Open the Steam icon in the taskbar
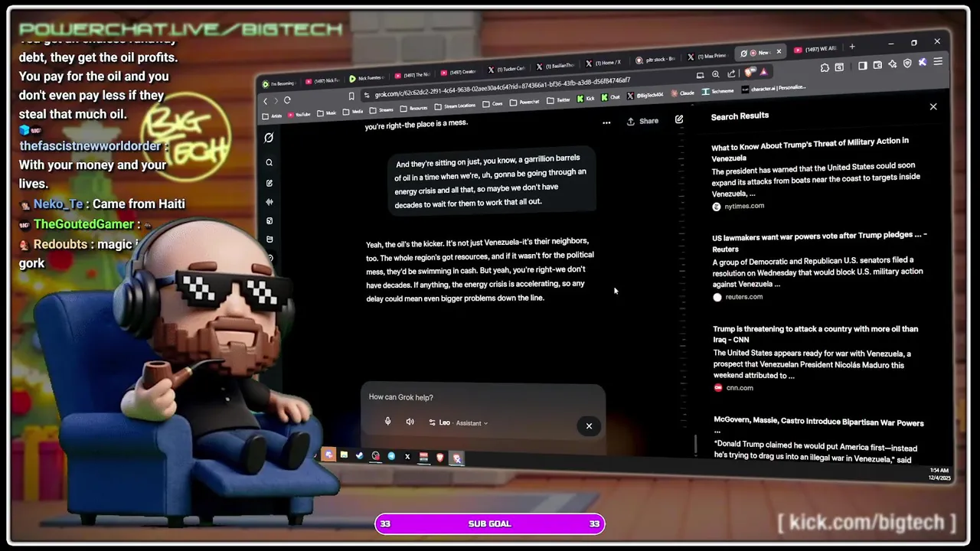The width and height of the screenshot is (980, 551). tap(359, 455)
